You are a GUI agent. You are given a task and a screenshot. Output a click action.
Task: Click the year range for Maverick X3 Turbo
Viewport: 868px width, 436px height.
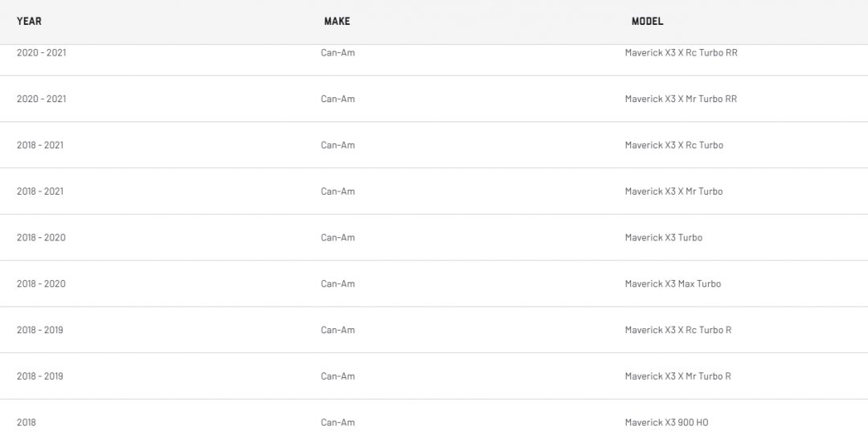(41, 238)
